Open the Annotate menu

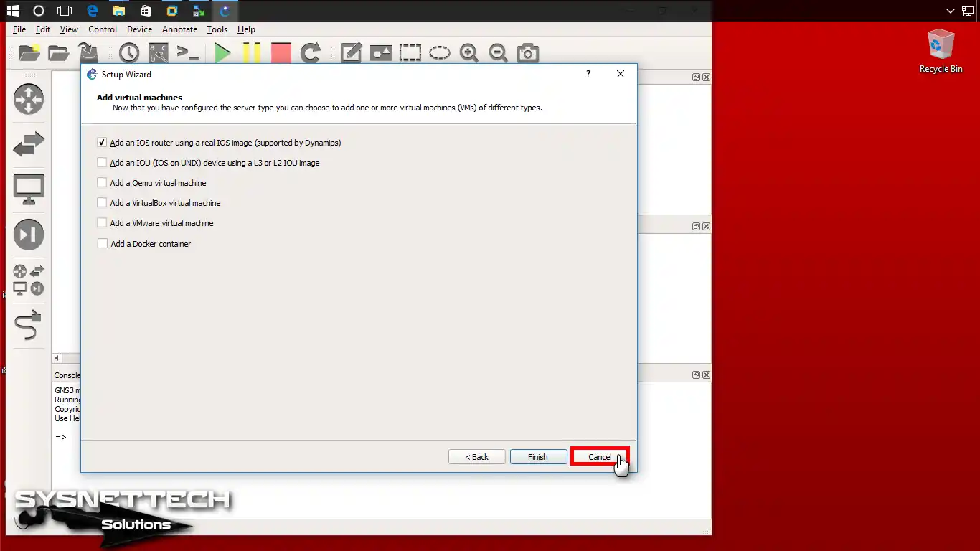179,29
